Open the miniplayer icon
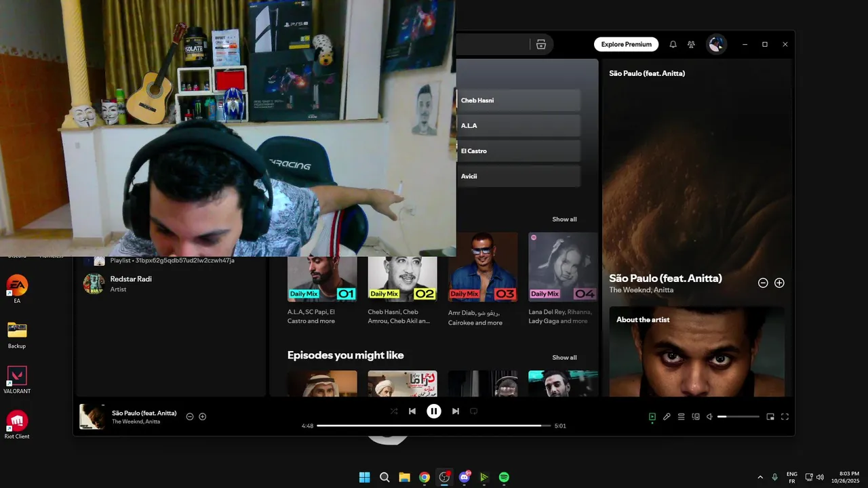Screen dimensions: 868x488 tap(770, 417)
